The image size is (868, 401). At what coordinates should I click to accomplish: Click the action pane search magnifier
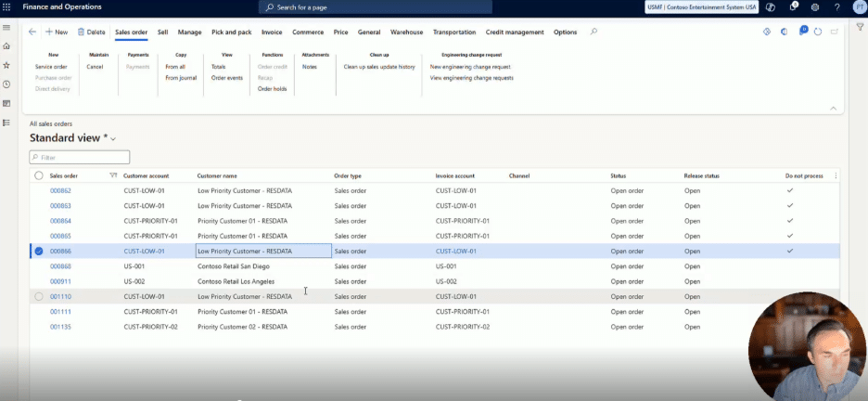(x=594, y=32)
